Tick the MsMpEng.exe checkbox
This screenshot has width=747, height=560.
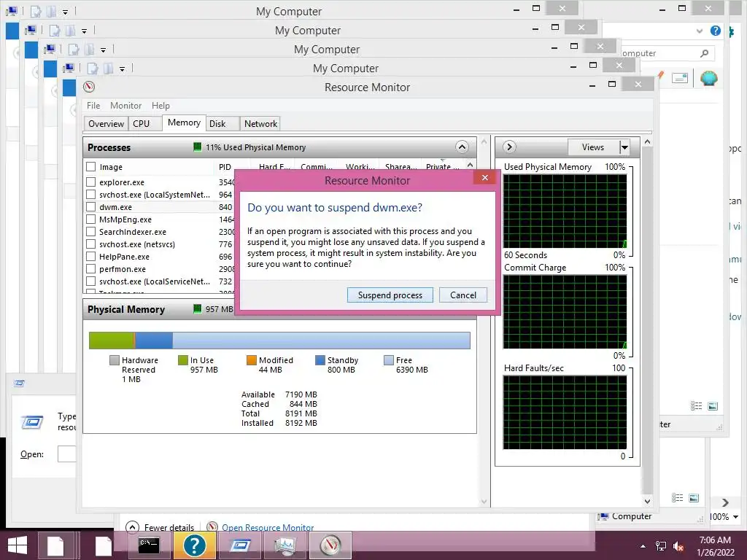point(90,219)
